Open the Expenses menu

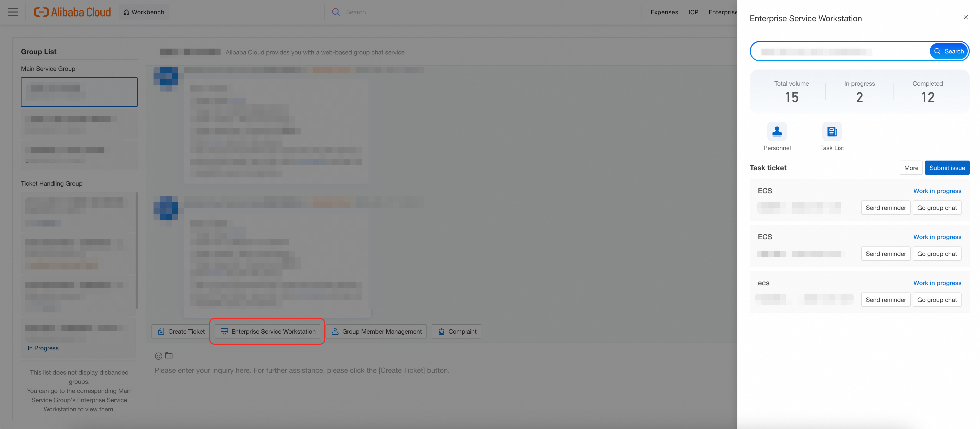point(664,12)
